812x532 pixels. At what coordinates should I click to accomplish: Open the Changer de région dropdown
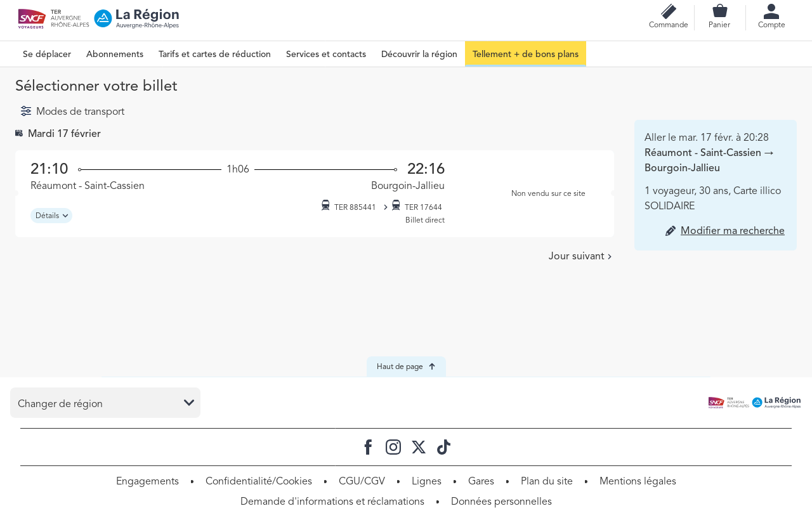click(x=105, y=403)
